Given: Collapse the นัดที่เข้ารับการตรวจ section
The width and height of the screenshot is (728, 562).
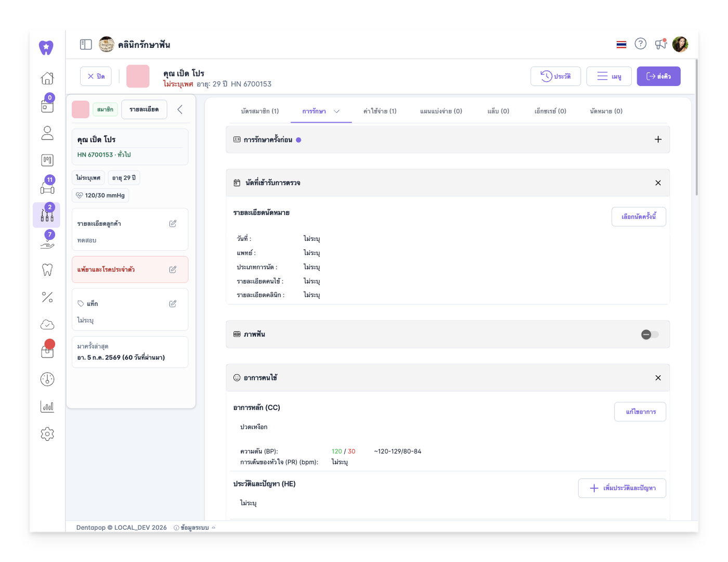Looking at the screenshot, I should pos(658,183).
